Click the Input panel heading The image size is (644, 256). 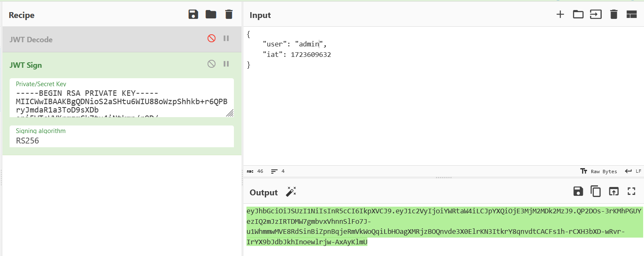pos(260,15)
